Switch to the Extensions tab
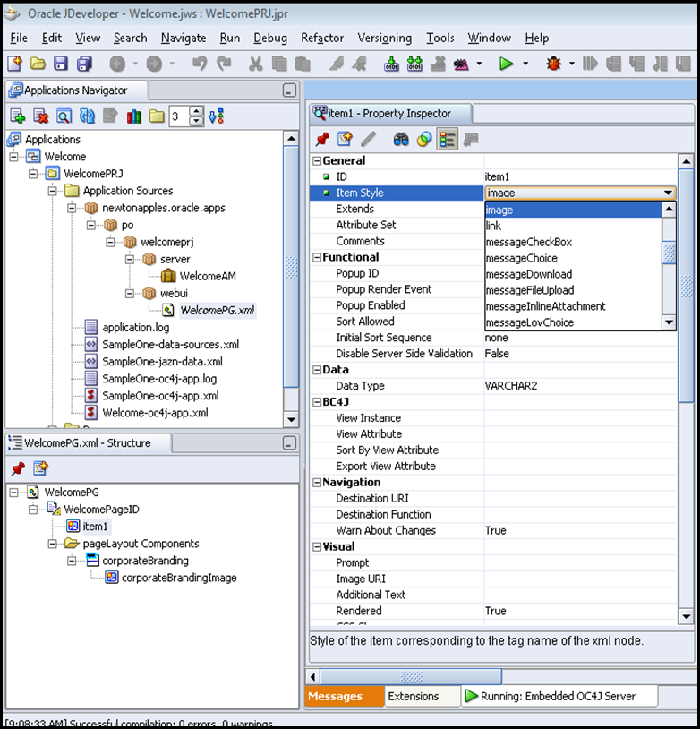The width and height of the screenshot is (700, 729). pos(422,696)
